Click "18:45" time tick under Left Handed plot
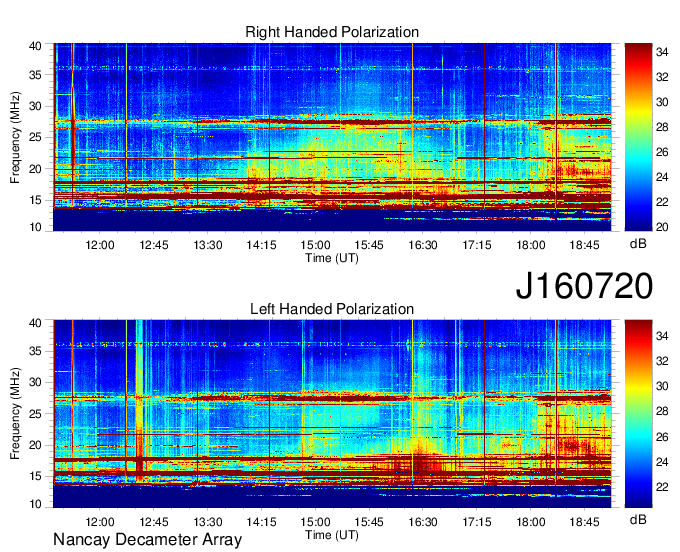The height and width of the screenshot is (552, 680). (584, 522)
